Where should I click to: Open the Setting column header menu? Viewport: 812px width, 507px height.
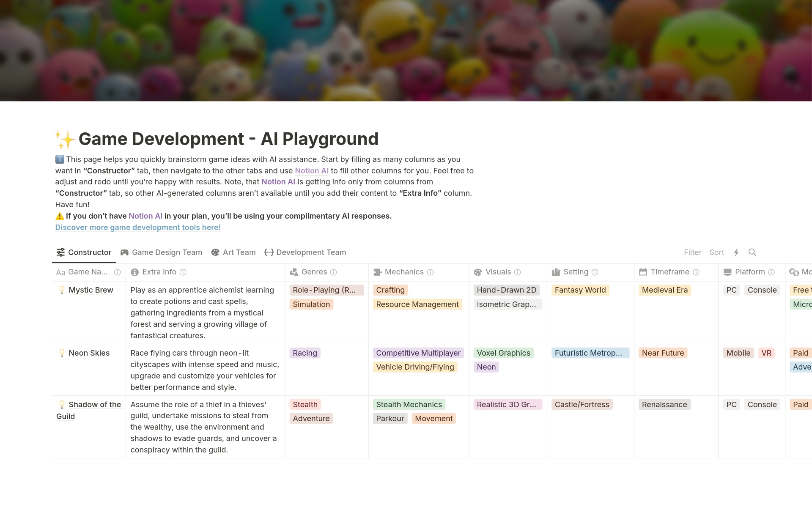(576, 272)
